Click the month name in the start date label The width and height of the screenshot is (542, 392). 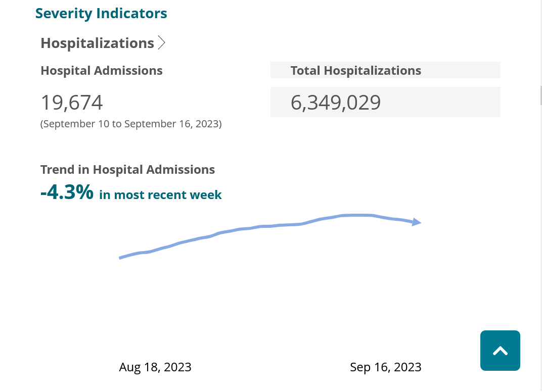[129, 367]
